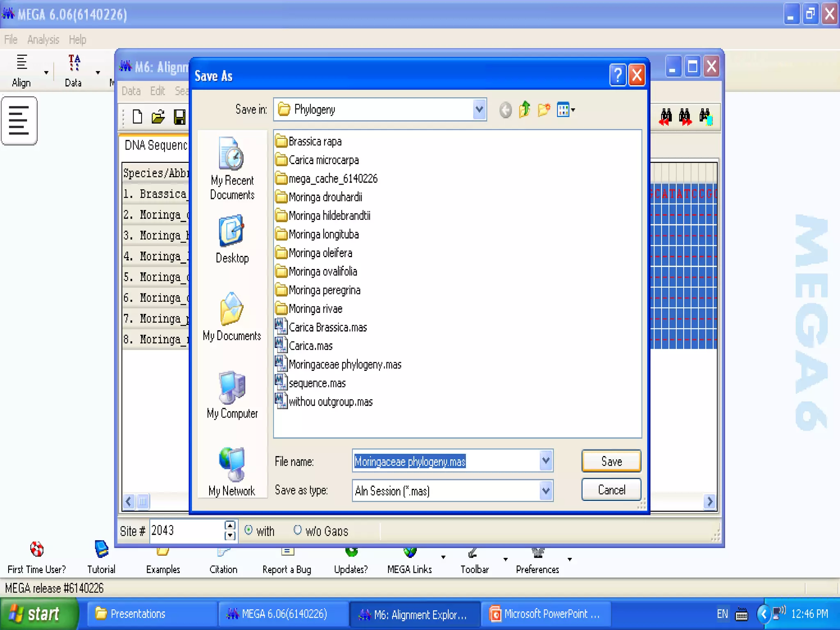Image resolution: width=840 pixels, height=630 pixels.
Task: Expand the File name dropdown arrow
Action: tap(546, 461)
